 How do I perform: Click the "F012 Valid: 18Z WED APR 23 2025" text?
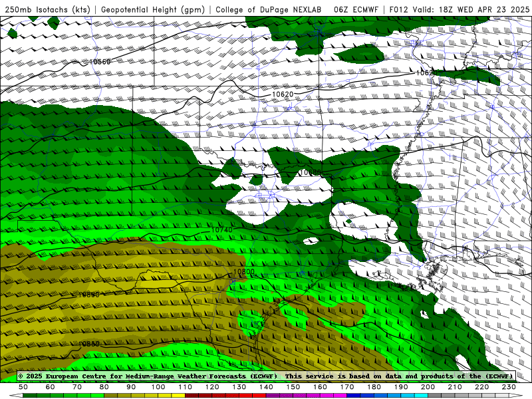coord(460,9)
